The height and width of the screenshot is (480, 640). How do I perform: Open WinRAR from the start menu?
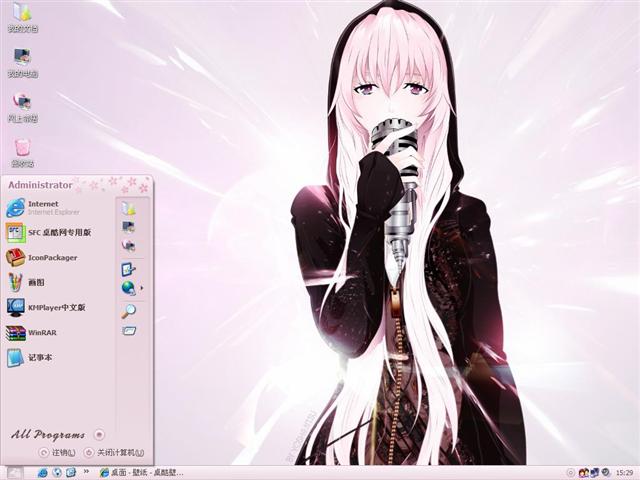click(31, 333)
